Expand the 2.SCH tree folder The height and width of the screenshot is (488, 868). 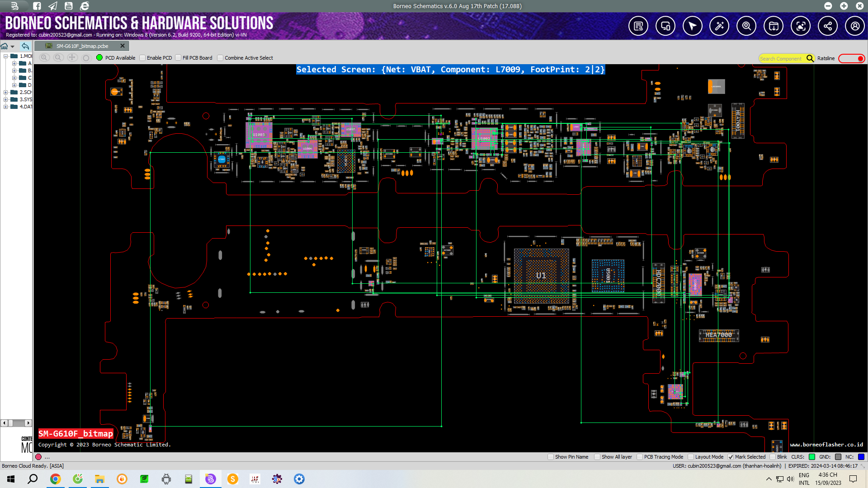[x=6, y=92]
